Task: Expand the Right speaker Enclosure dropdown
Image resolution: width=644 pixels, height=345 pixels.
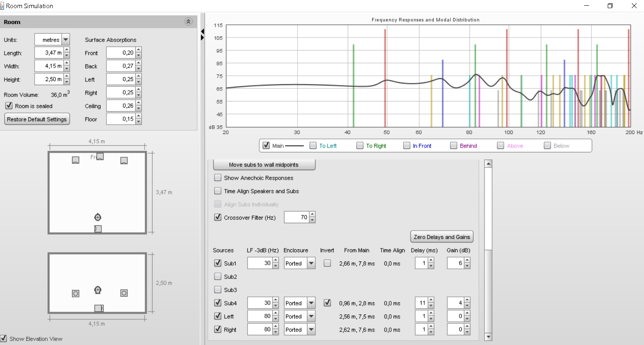Action: coord(311,330)
